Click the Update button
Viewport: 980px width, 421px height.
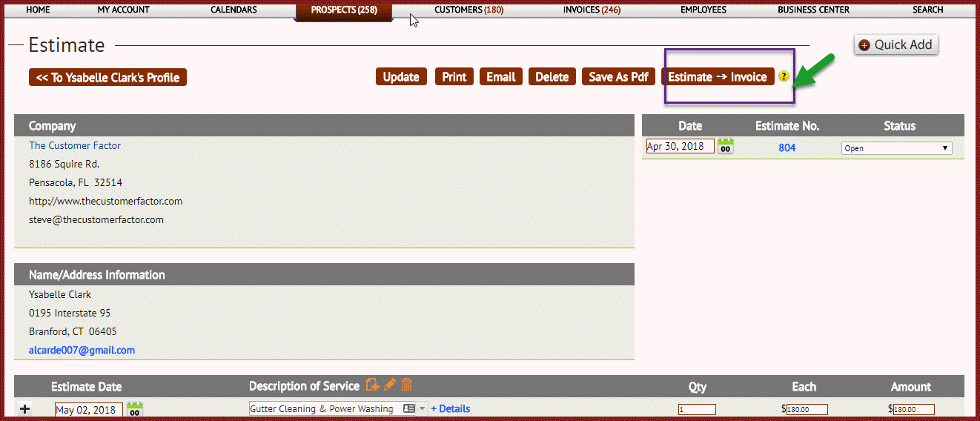click(x=401, y=77)
